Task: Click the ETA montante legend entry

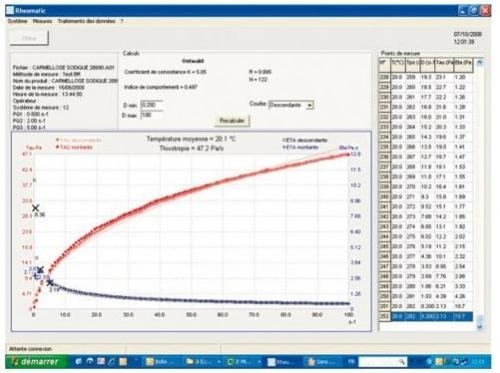Action: coord(300,147)
